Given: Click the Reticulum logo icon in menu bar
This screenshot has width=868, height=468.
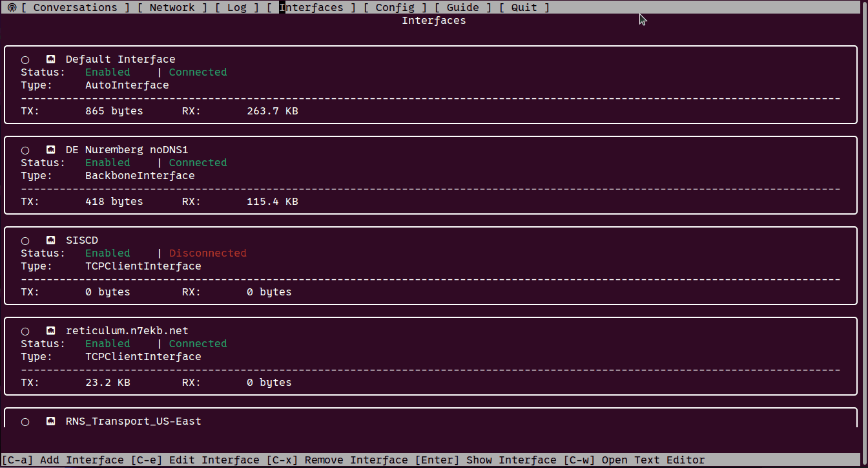Looking at the screenshot, I should [x=12, y=8].
